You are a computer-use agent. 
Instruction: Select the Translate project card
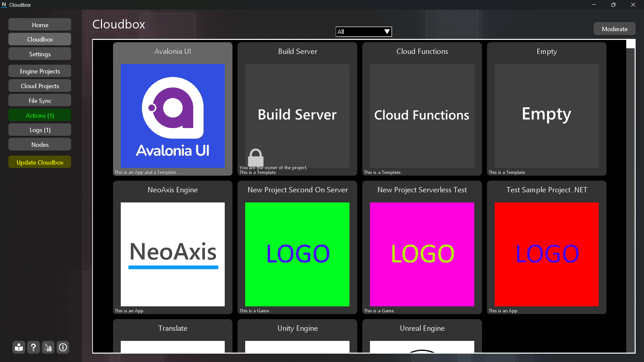pos(173,336)
